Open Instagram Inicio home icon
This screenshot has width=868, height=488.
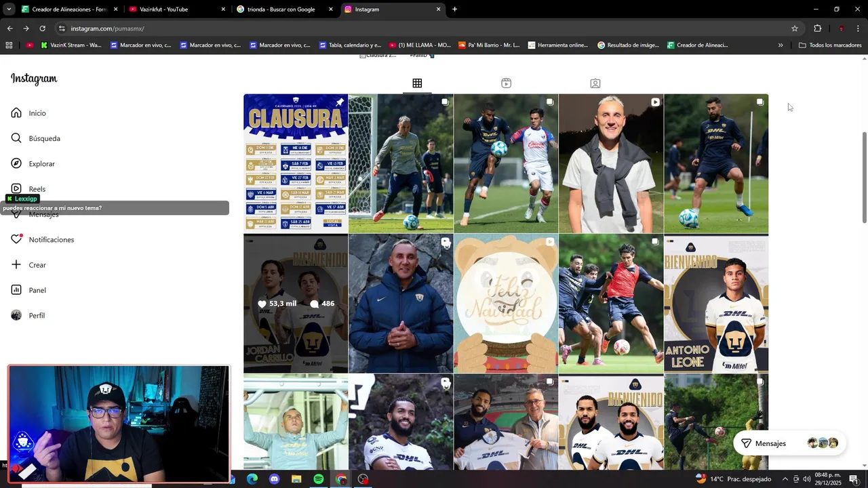[x=16, y=113]
